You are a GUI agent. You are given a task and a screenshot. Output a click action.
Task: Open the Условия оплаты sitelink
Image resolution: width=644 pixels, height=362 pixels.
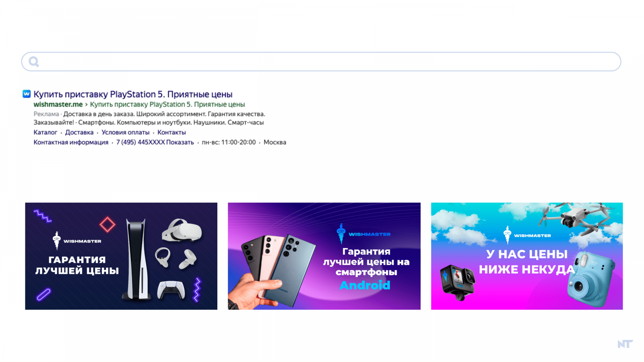click(x=126, y=132)
